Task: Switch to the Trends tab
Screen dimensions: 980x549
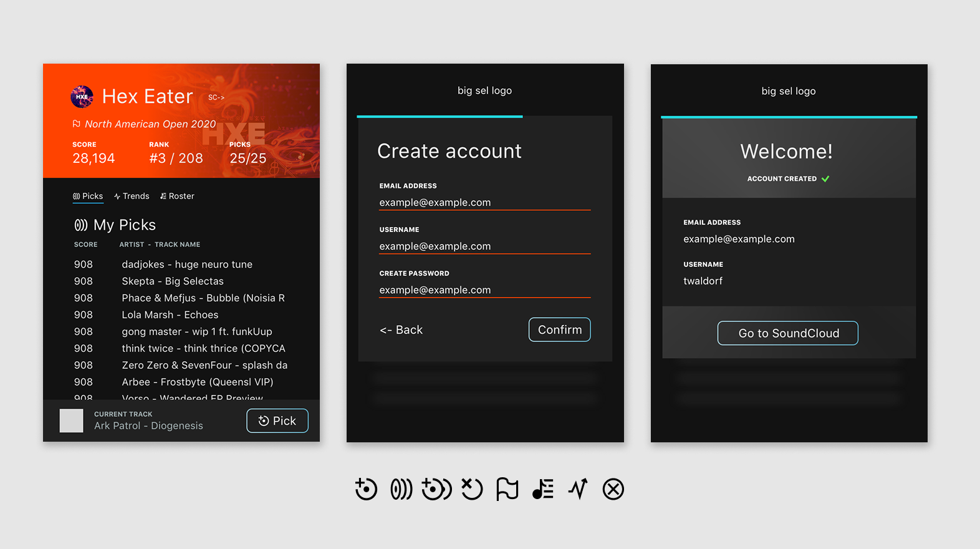Action: (132, 196)
